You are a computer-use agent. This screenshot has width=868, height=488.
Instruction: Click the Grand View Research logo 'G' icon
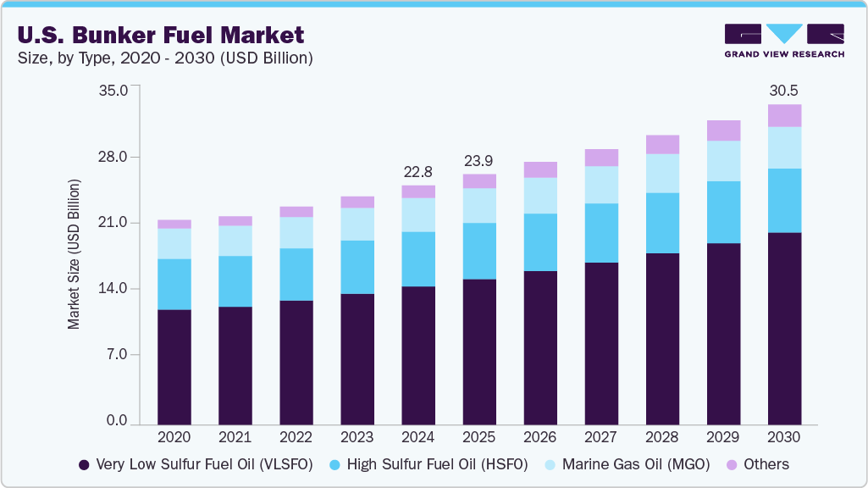coord(741,32)
